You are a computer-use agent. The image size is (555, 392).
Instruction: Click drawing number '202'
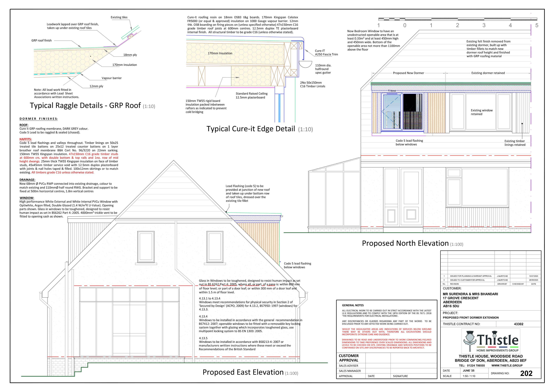[x=526, y=373]
